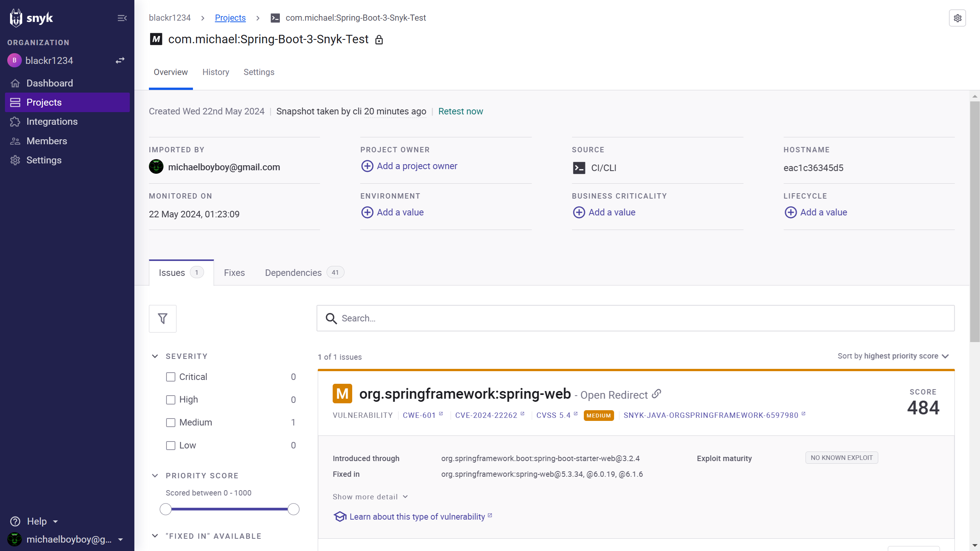Collapse the Severity filter section
The height and width of the screenshot is (551, 980).
click(x=155, y=356)
